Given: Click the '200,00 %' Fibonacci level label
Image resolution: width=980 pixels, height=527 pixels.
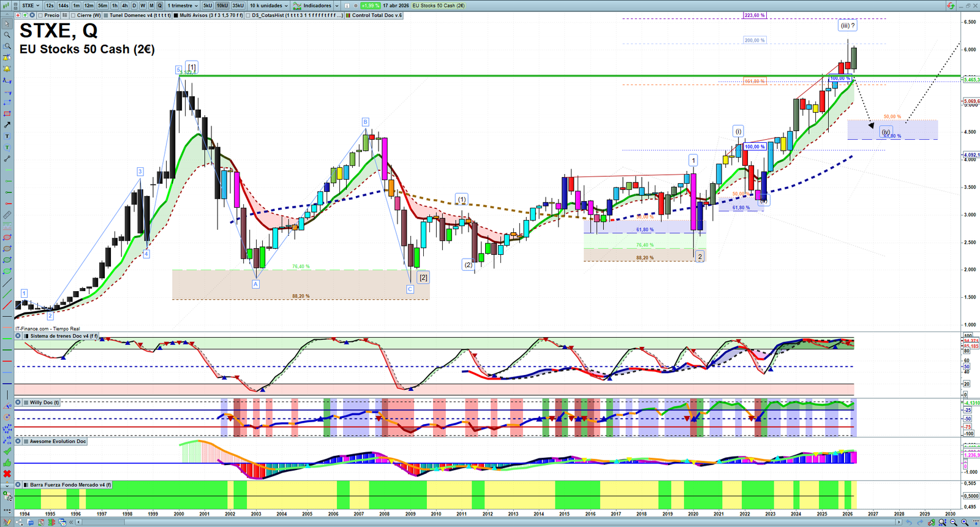Looking at the screenshot, I should (x=755, y=40).
